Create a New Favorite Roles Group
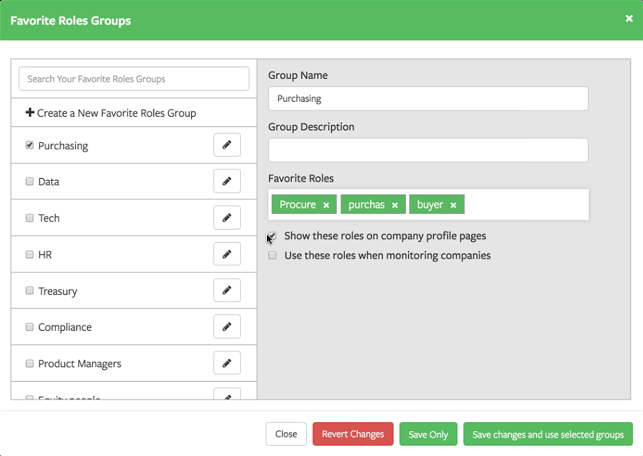This screenshot has width=643, height=456. click(110, 113)
